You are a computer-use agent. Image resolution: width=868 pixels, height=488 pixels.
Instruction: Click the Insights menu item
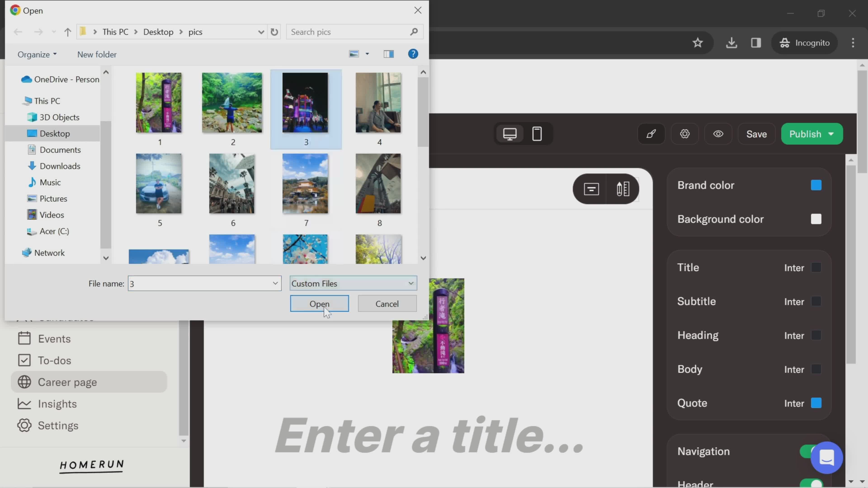pos(57,403)
